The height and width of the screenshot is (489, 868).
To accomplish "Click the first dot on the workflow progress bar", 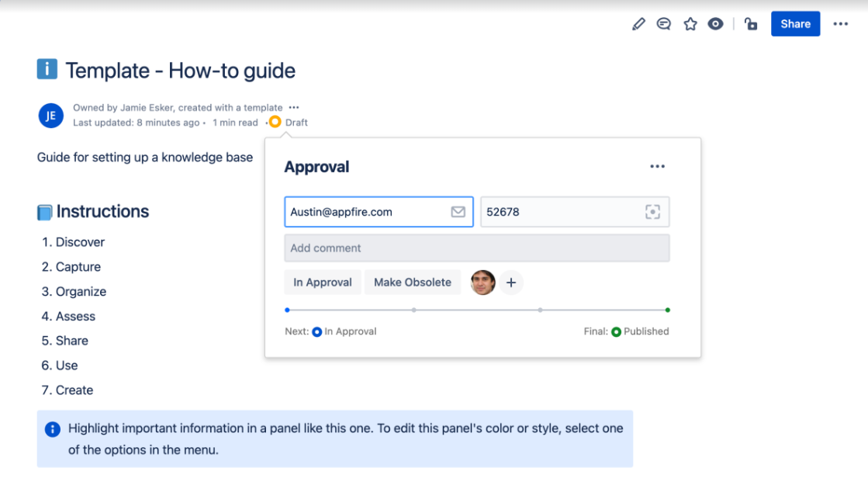I will coord(288,309).
